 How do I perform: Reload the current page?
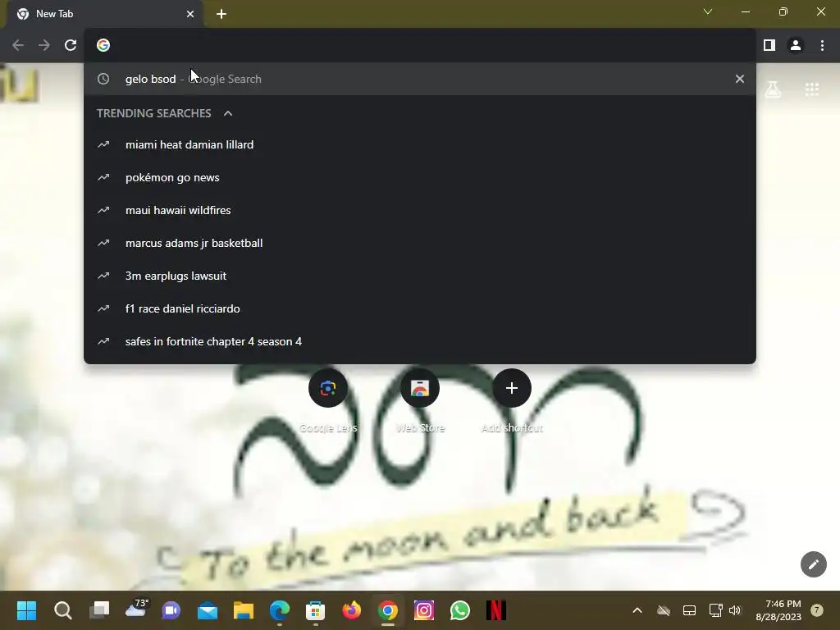click(x=71, y=46)
